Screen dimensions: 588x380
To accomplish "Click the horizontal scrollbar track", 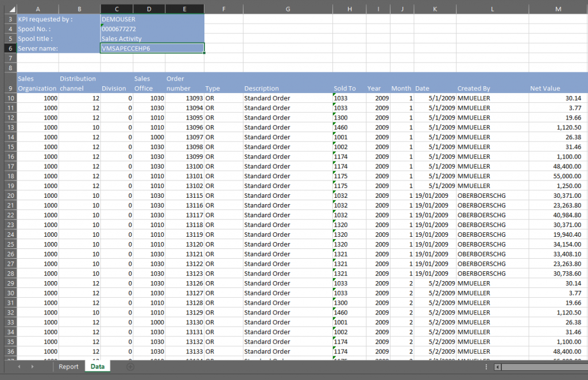I will pos(544,367).
